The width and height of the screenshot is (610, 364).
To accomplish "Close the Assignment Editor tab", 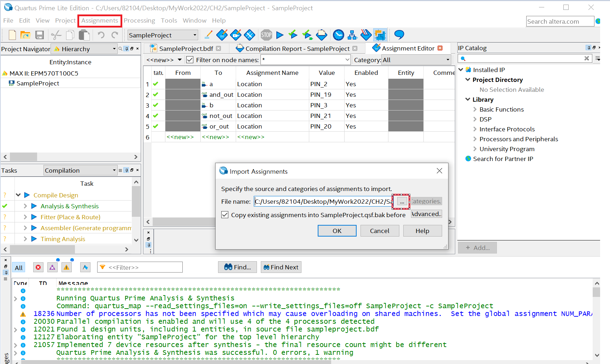I will point(440,48).
